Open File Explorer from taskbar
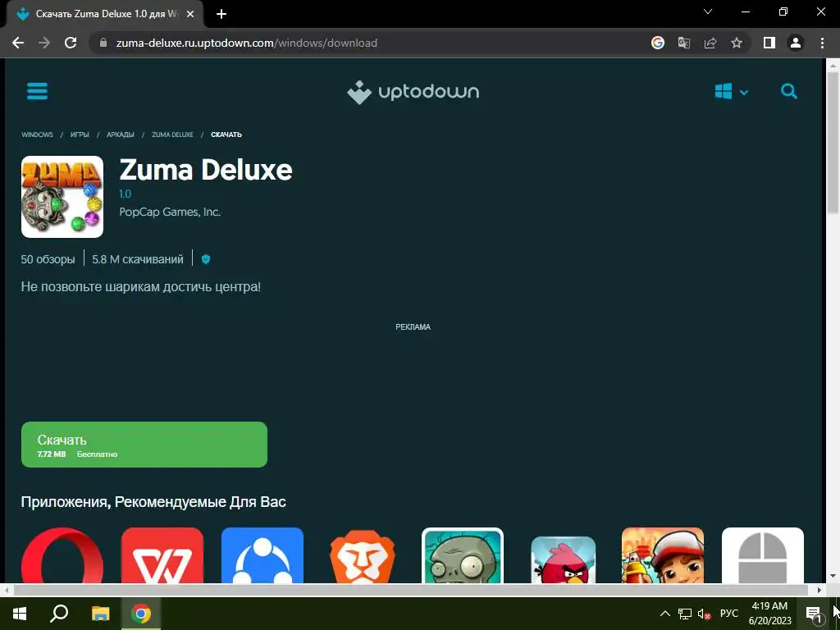Viewport: 840px width, 630px height. [x=100, y=614]
